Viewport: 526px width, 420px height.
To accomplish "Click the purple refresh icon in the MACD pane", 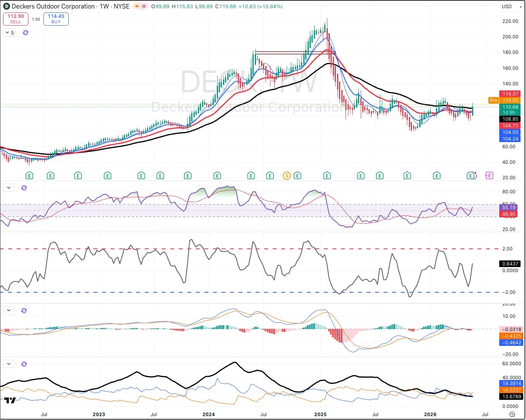I will pos(24,311).
